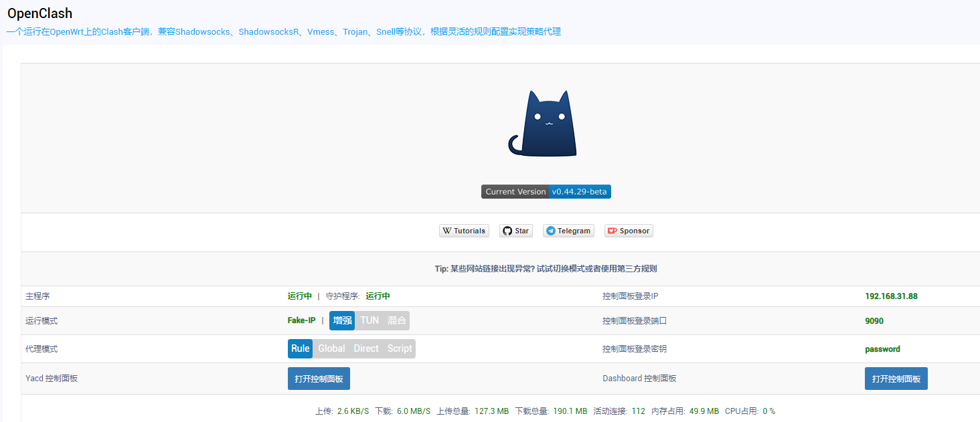This screenshot has height=422, width=980.
Task: Switch running mode to 增强
Action: coord(342,320)
